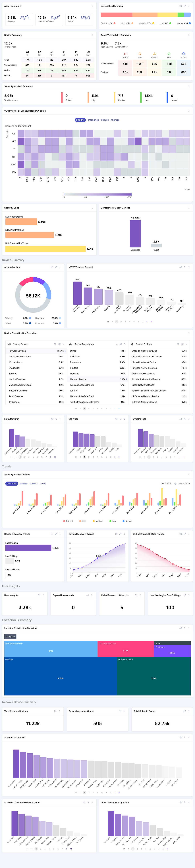Click the Dec 4, 2024 start date
The width and height of the screenshot is (195, 868).
pyautogui.click(x=166, y=484)
